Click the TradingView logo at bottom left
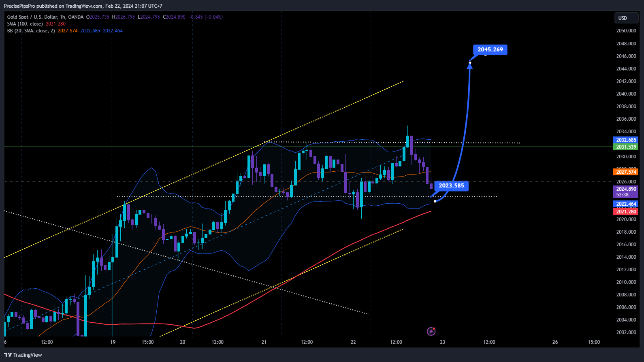The height and width of the screenshot is (362, 644). point(23,355)
